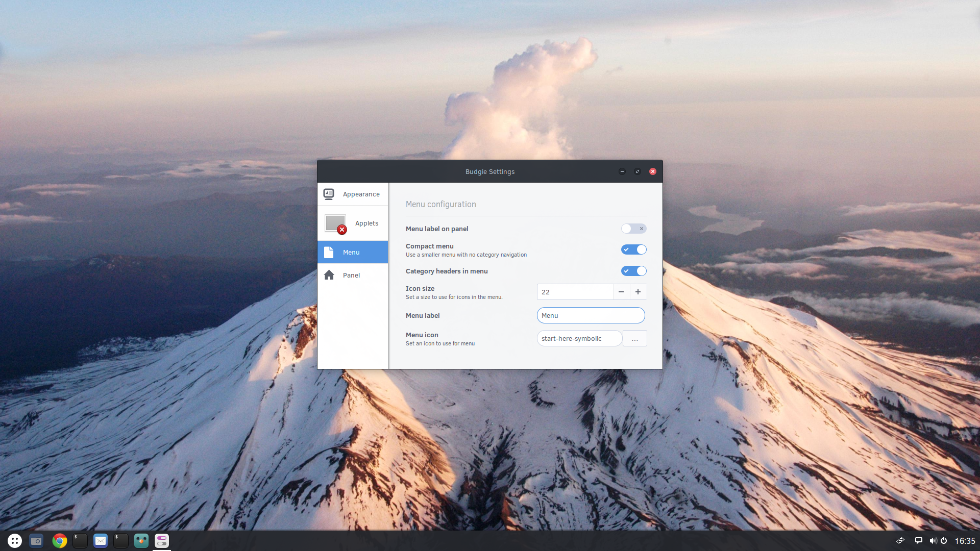Switch to the Panel settings page
The height and width of the screenshot is (551, 980).
353,275
